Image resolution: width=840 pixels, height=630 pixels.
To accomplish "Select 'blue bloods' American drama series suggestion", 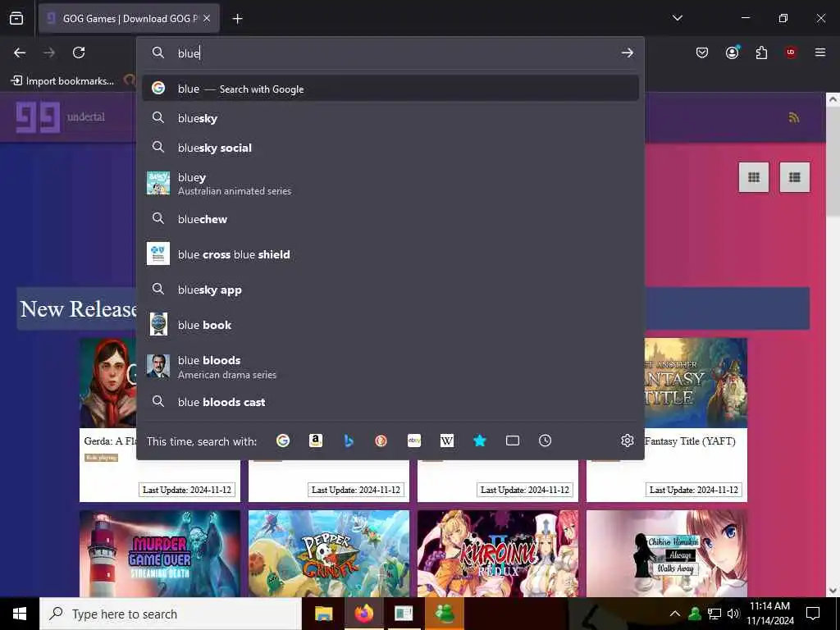I will [x=390, y=367].
